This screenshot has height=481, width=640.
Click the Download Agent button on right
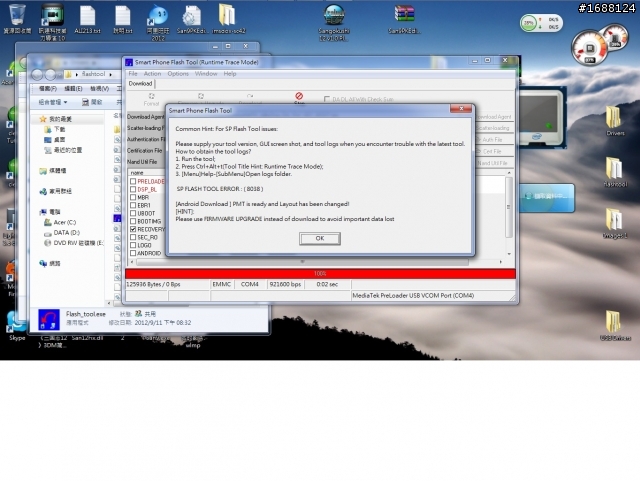tap(493, 117)
